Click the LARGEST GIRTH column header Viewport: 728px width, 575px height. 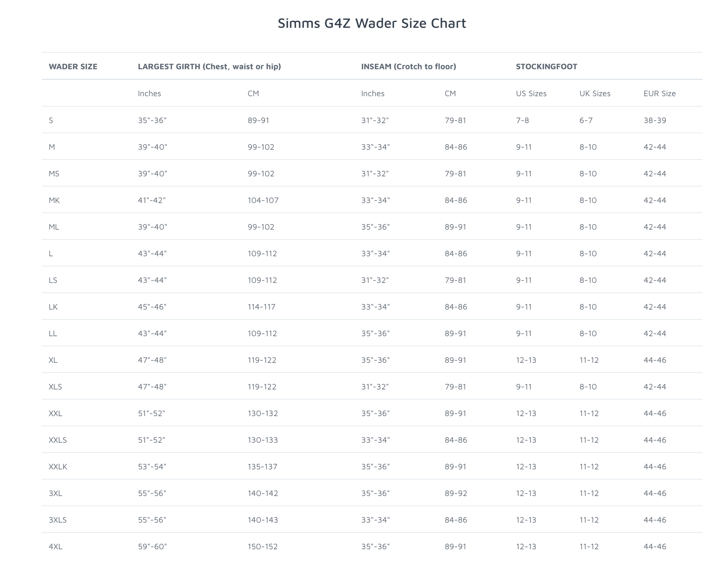coord(209,67)
